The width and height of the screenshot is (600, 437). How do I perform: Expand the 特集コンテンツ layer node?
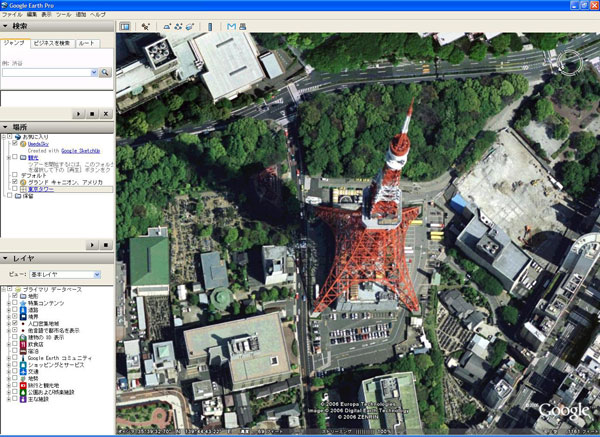(x=9, y=303)
